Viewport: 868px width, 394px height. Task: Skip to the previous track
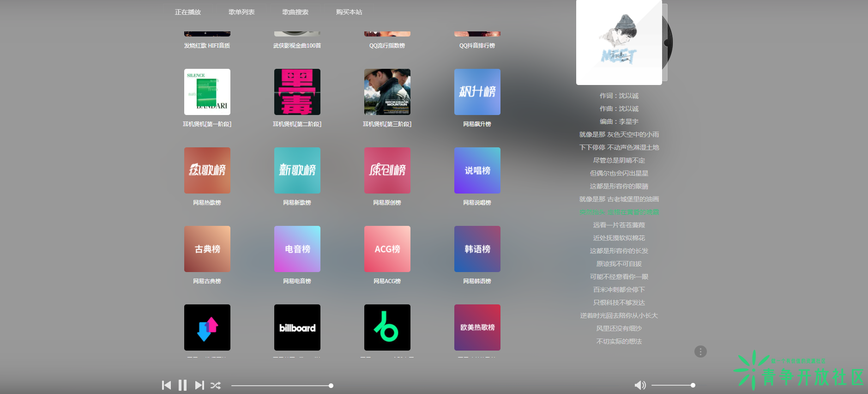tap(166, 385)
